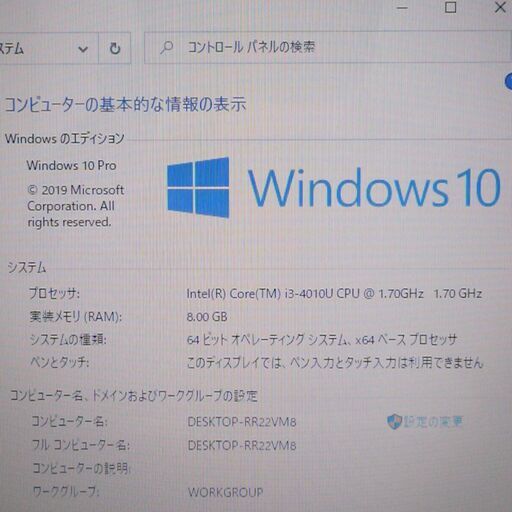
Task: Select the processor value i3-4010U CPU
Action: [x=322, y=293]
